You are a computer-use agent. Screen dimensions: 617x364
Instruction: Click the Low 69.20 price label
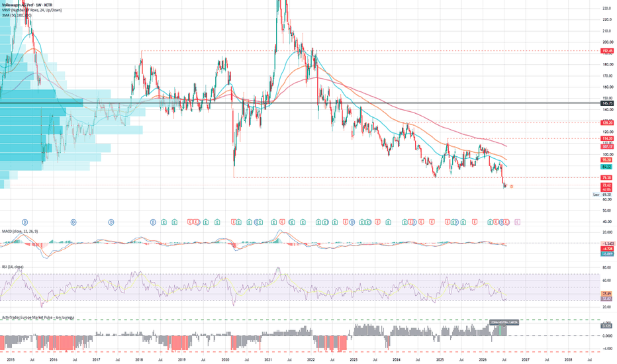point(602,195)
